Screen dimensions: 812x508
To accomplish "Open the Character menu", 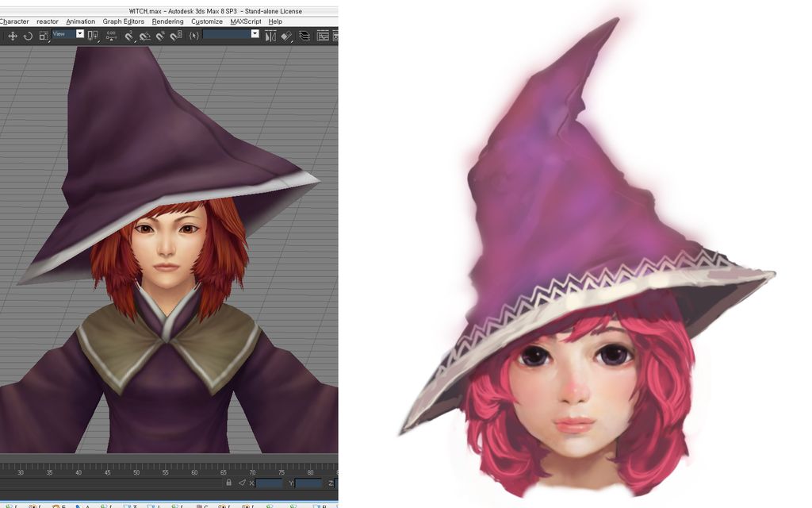I will pyautogui.click(x=14, y=21).
